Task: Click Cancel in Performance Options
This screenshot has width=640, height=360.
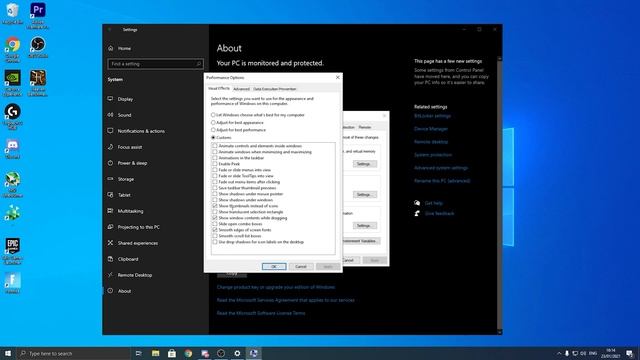Action: (301, 267)
